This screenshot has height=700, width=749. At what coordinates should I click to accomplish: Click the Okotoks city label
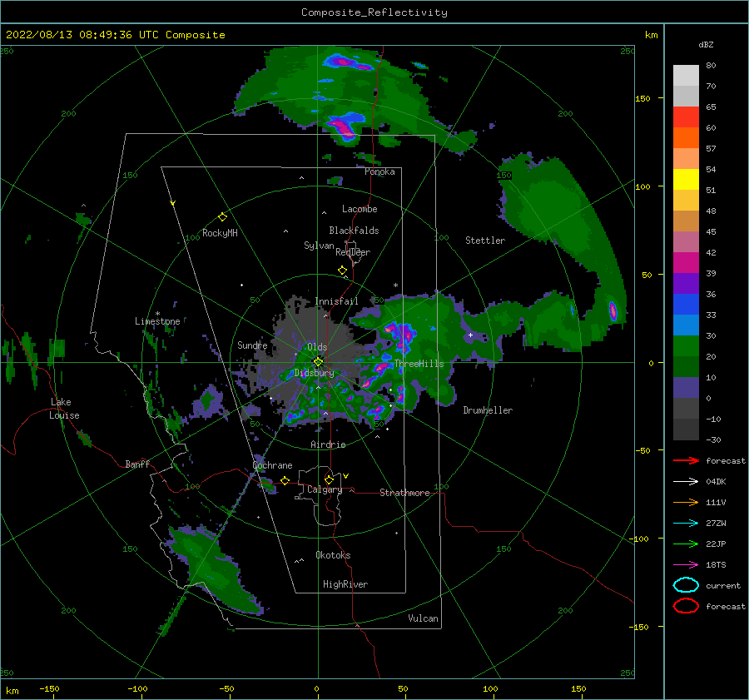[333, 555]
